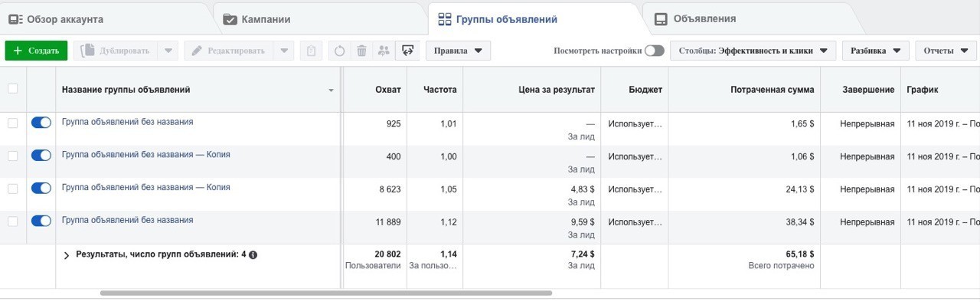Turn off ad set with reach 400

pyautogui.click(x=41, y=156)
